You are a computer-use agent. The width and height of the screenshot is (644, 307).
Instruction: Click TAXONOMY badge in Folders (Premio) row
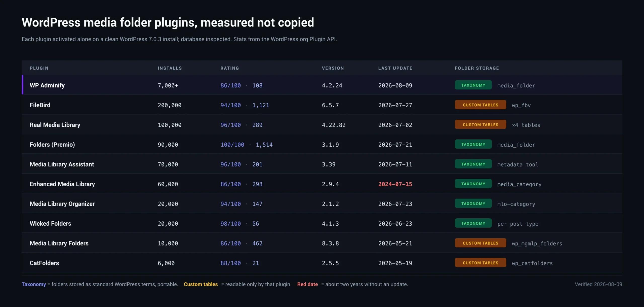tap(473, 144)
